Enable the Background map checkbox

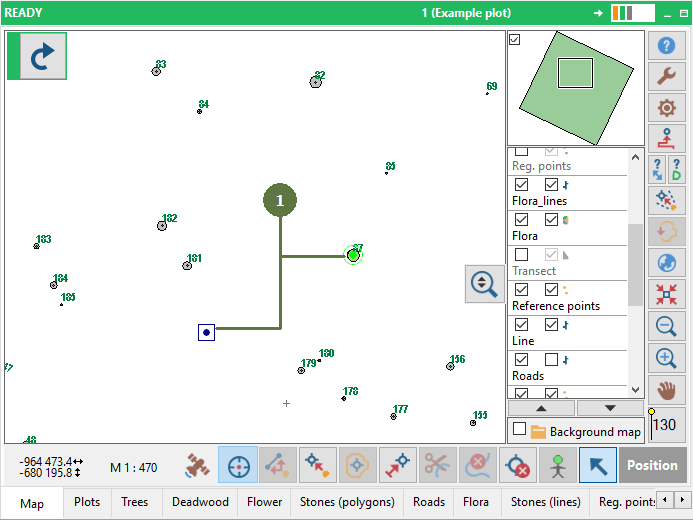tap(520, 429)
